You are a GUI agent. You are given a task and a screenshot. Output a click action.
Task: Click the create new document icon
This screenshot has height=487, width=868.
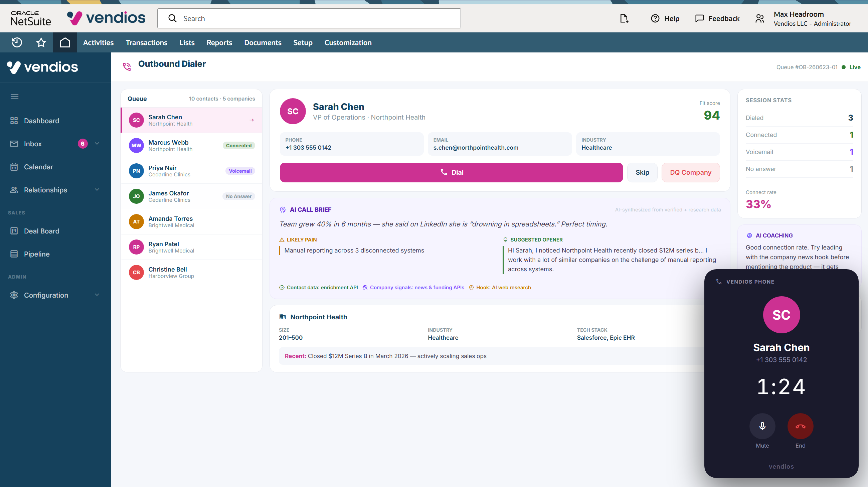click(x=624, y=18)
